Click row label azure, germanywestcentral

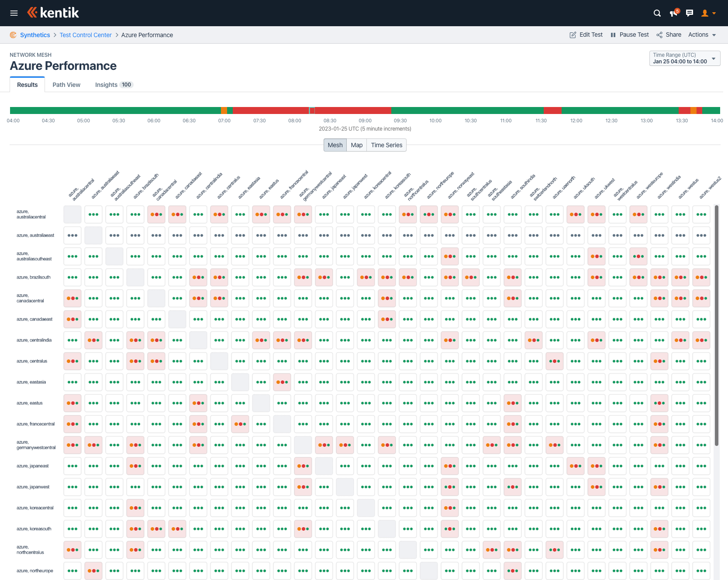(36, 445)
